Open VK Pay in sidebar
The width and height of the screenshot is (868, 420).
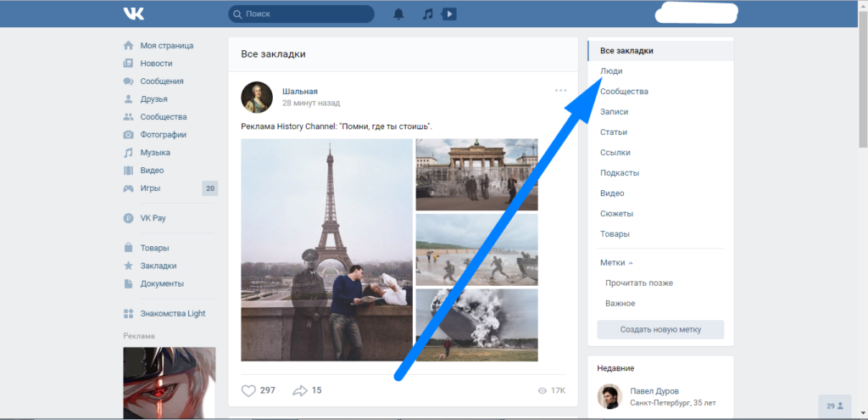coord(153,218)
